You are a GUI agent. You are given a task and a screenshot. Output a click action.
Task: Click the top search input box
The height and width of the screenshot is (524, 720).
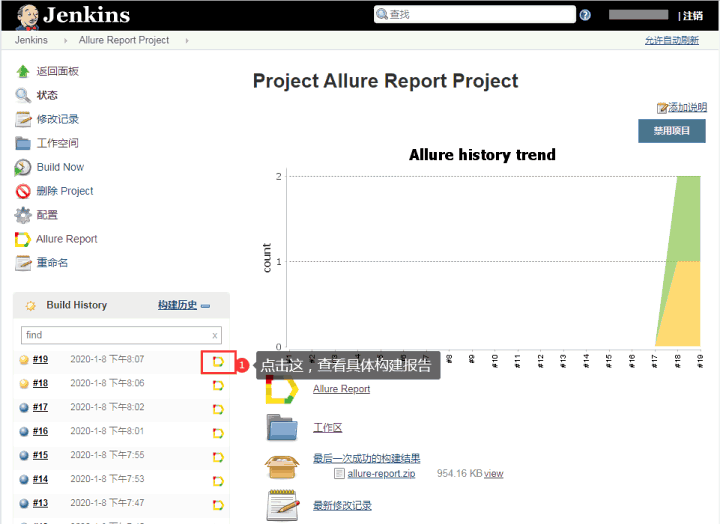click(x=475, y=14)
